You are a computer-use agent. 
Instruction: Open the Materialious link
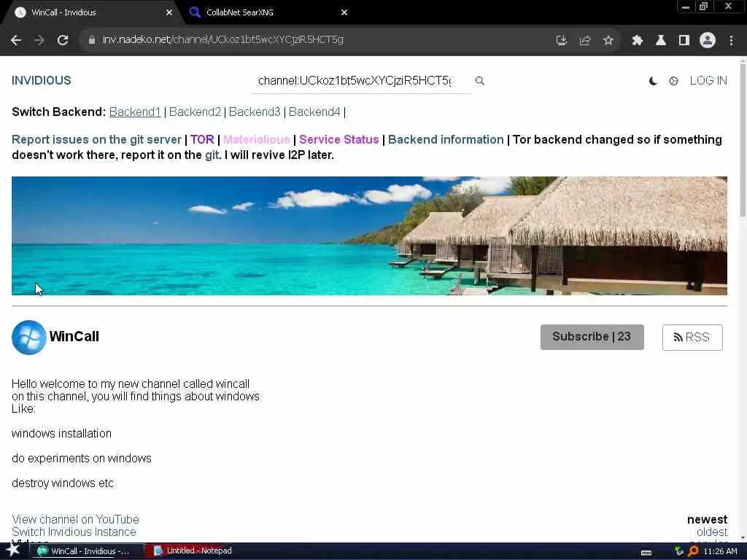coord(256,139)
